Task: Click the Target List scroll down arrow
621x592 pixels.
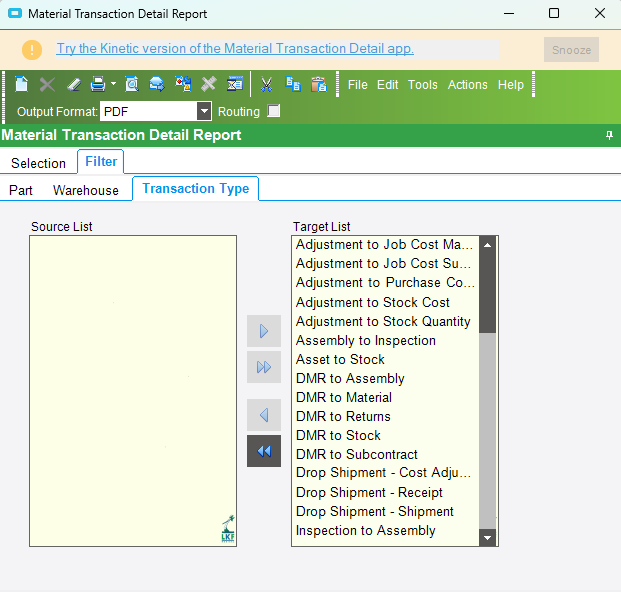Action: (x=488, y=538)
